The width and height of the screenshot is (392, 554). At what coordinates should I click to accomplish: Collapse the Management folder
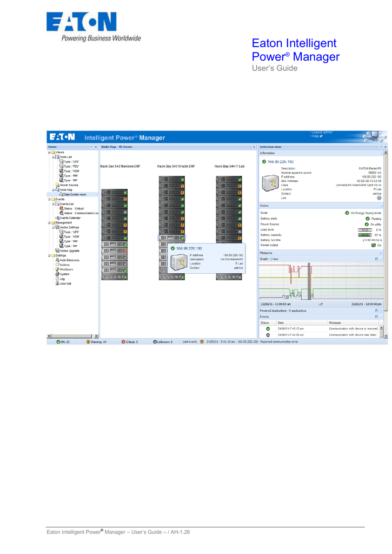(x=49, y=222)
